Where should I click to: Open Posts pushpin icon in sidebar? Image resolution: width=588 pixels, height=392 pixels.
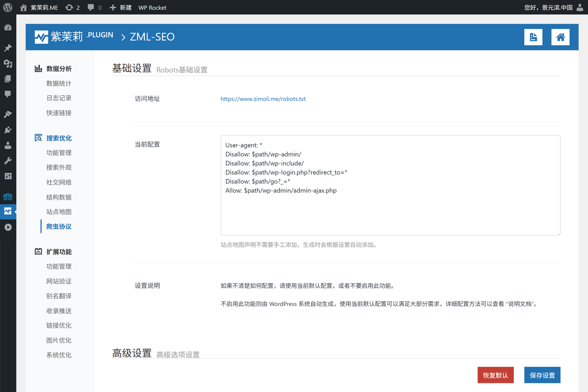[x=8, y=48]
